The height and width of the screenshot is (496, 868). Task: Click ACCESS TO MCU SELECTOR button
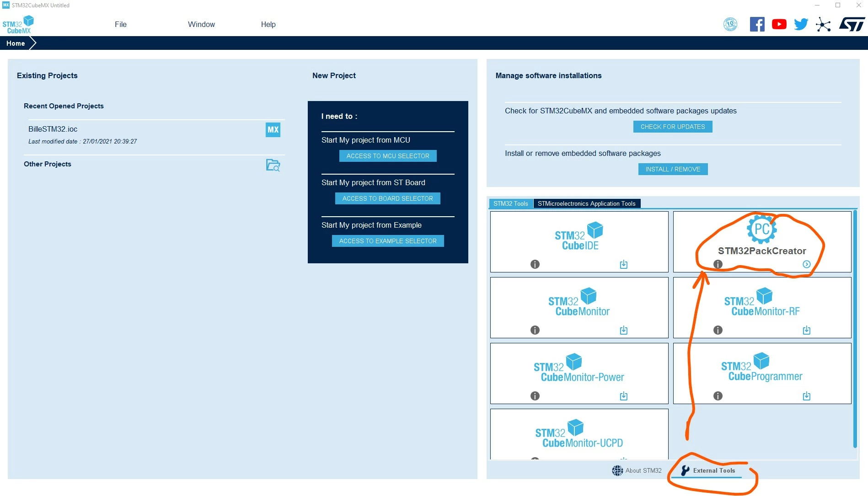388,156
